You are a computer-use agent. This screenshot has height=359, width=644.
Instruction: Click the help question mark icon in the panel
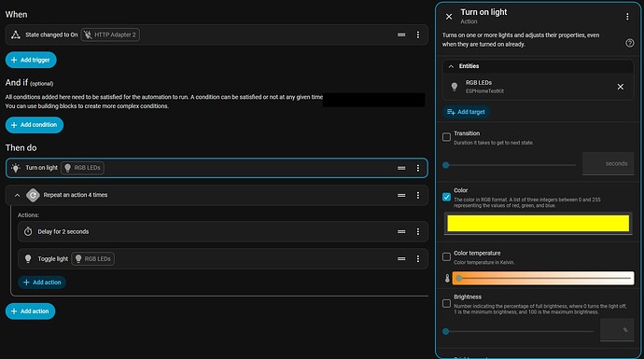(x=630, y=43)
